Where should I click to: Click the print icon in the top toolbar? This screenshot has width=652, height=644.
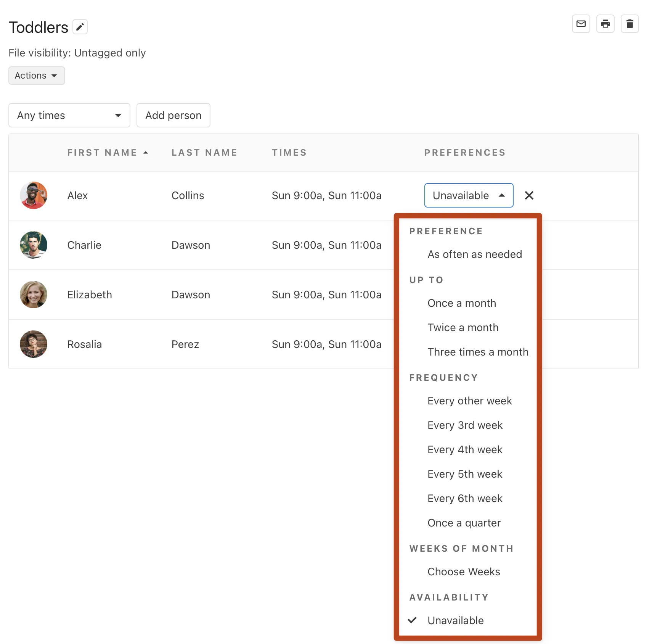coord(605,24)
